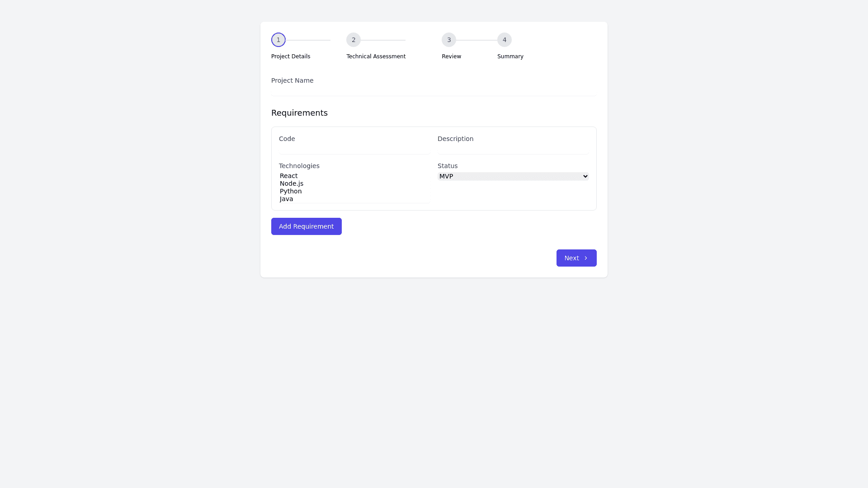Viewport: 868px width, 488px height.
Task: Open the Review step label
Action: tap(451, 56)
